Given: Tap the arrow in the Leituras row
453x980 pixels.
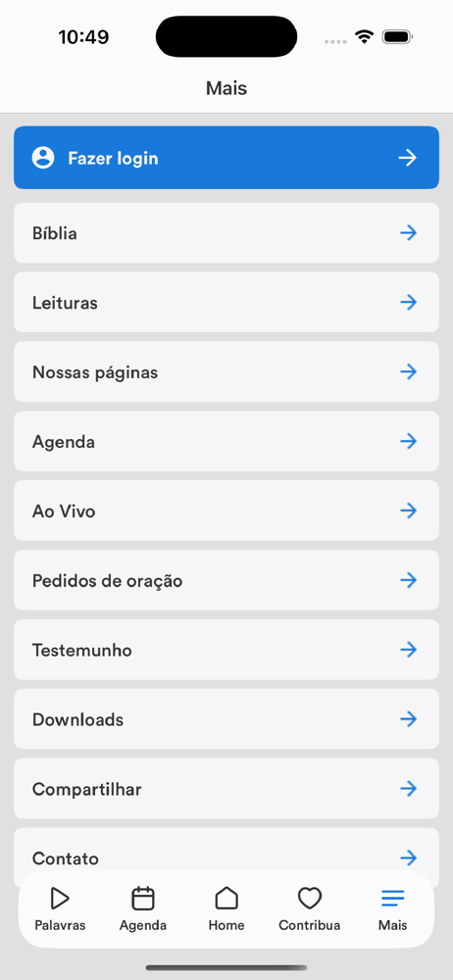Looking at the screenshot, I should [409, 303].
